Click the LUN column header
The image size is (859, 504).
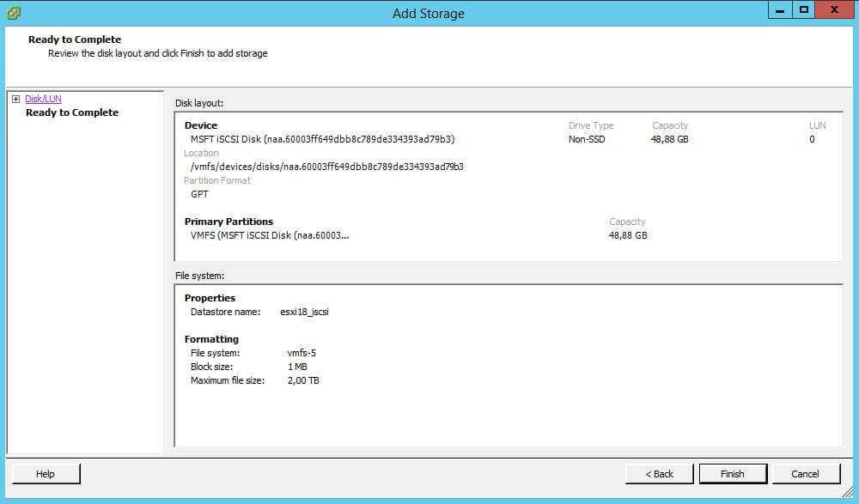(x=817, y=125)
